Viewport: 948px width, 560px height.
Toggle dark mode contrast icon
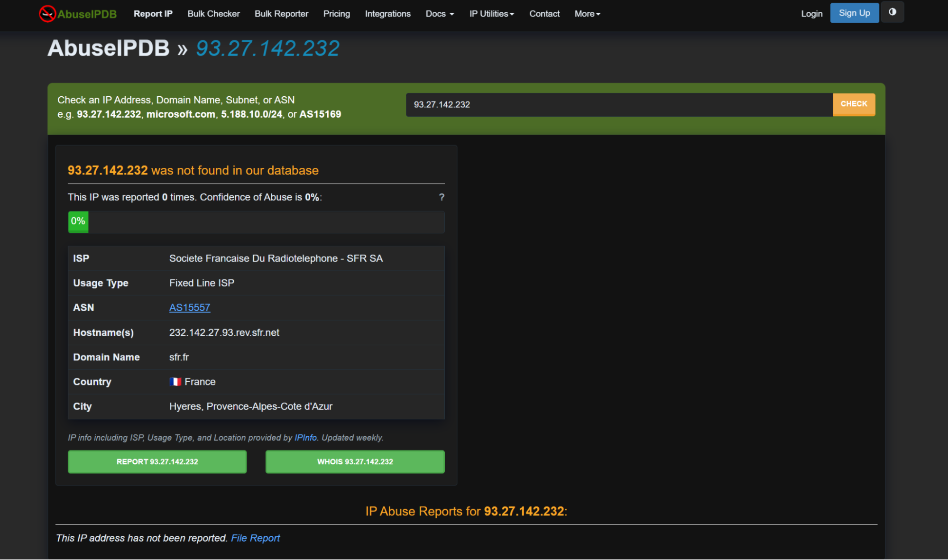[x=892, y=12]
